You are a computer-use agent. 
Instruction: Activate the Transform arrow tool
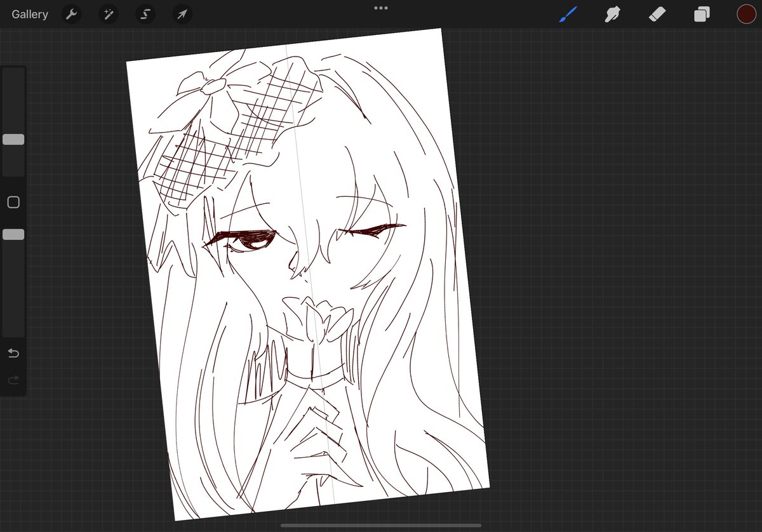click(183, 14)
